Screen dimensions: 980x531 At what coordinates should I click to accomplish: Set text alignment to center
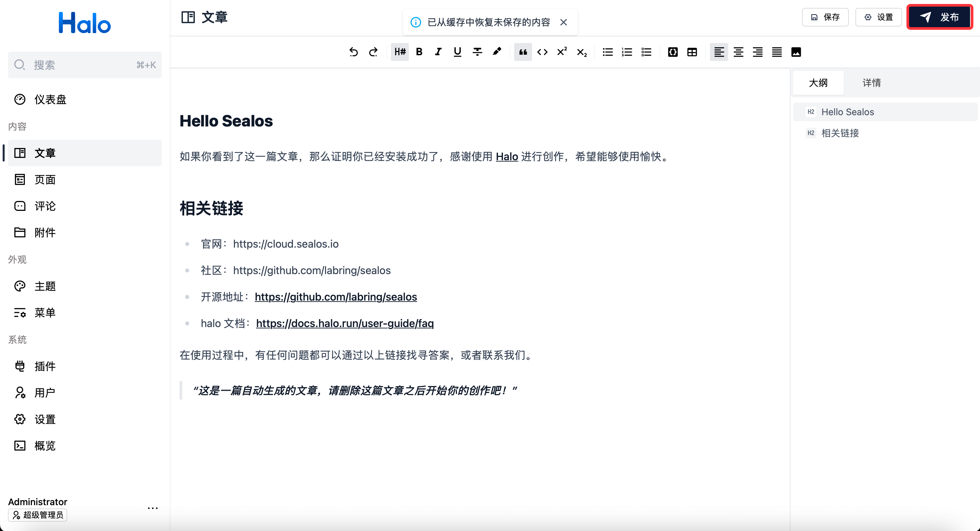click(738, 52)
